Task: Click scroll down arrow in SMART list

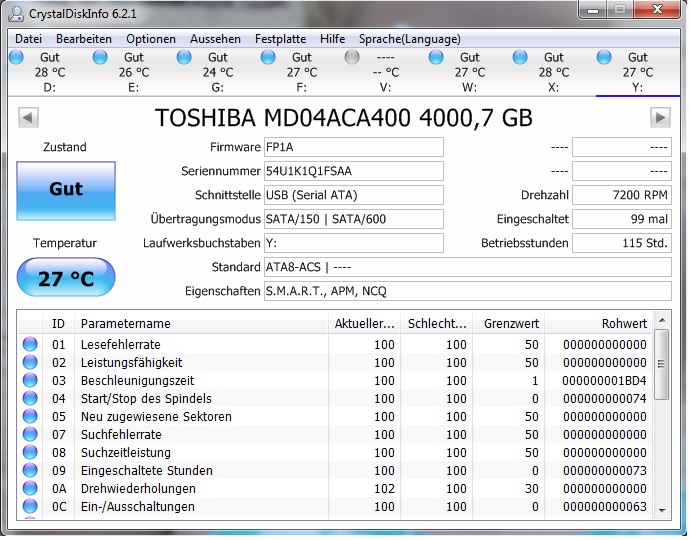Action: pyautogui.click(x=661, y=510)
